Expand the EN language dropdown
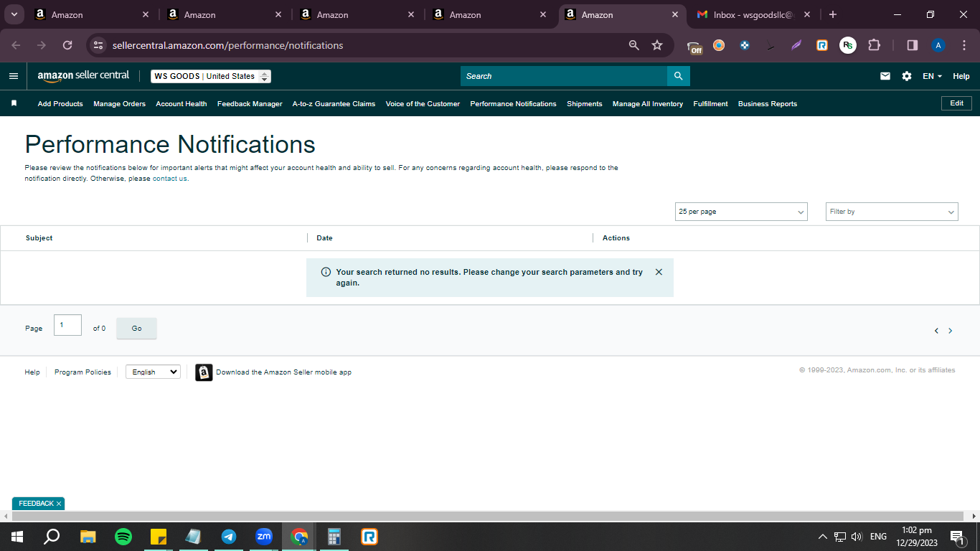This screenshot has width=980, height=551. [932, 76]
